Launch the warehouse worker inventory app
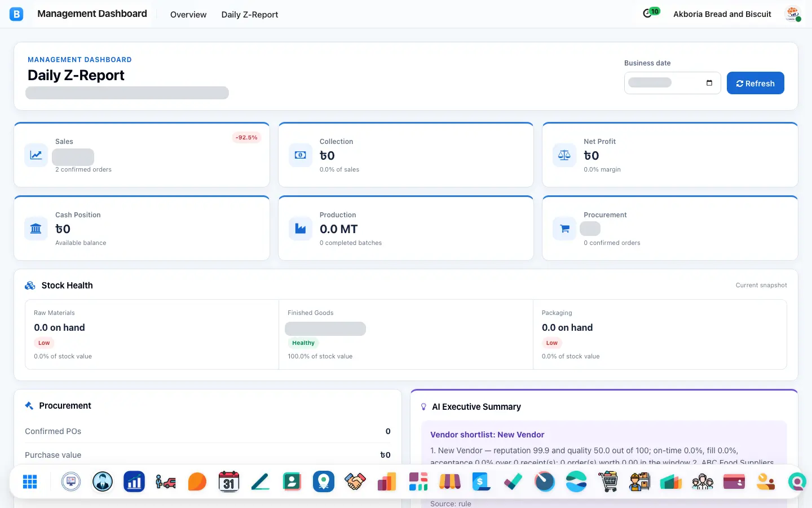 click(x=639, y=481)
